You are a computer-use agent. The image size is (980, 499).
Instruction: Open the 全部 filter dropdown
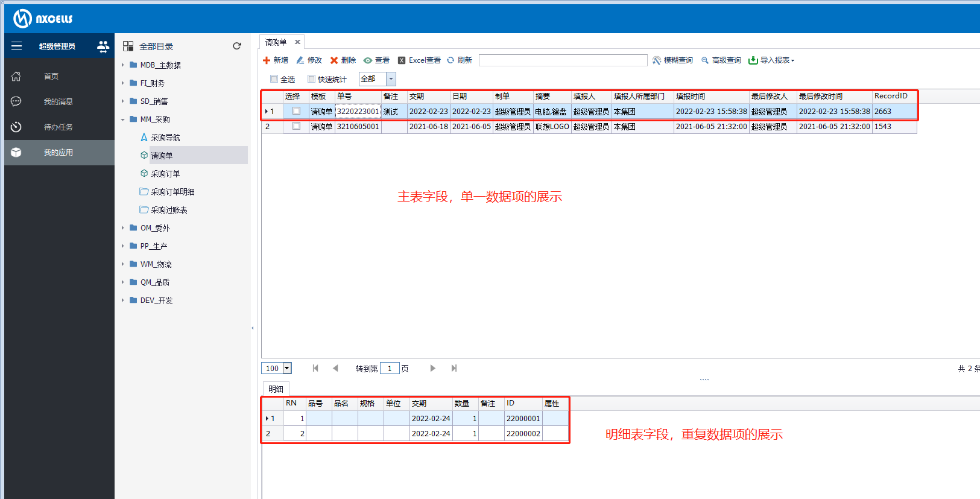click(391, 79)
